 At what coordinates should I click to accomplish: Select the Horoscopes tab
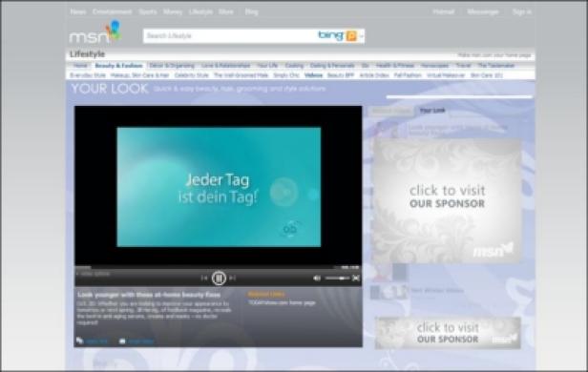pos(434,66)
